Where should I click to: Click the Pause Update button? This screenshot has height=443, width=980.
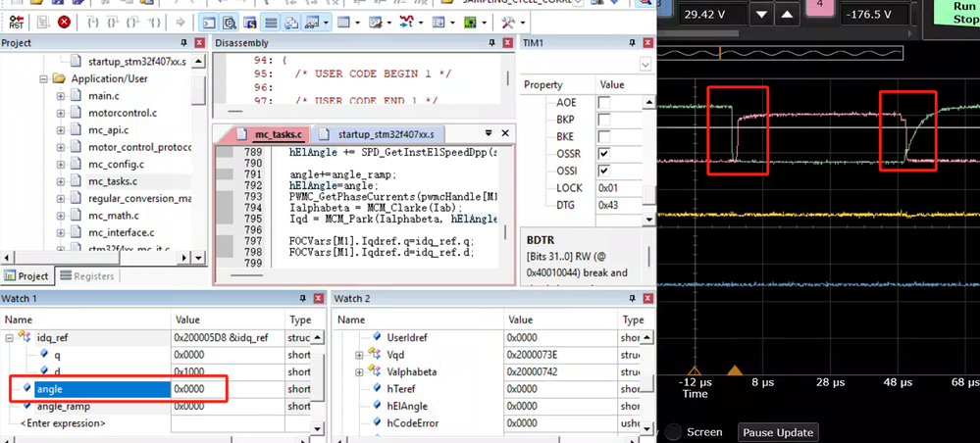point(778,432)
